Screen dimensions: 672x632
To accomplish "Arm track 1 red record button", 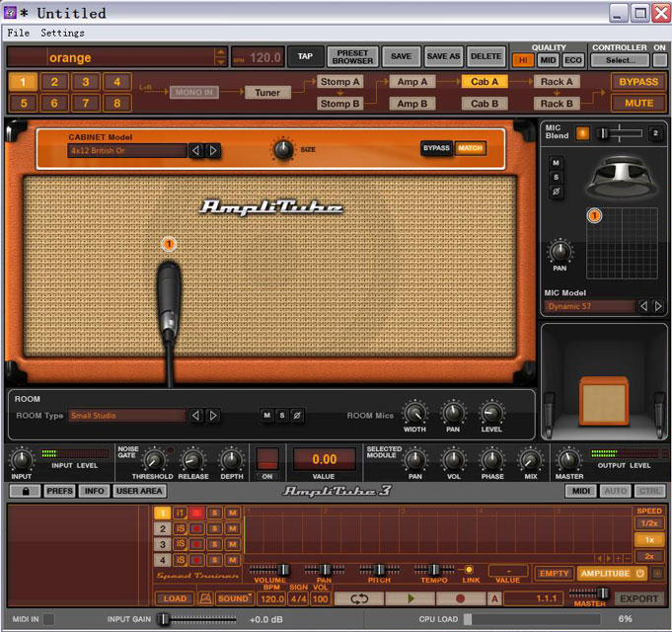I will (x=197, y=513).
